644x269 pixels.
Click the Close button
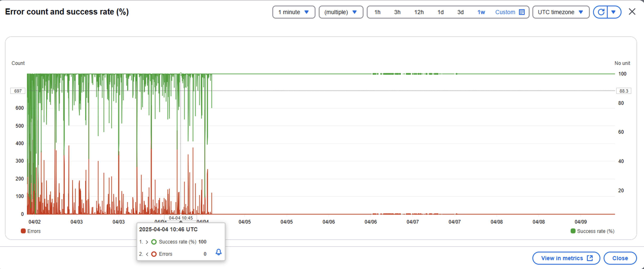pyautogui.click(x=620, y=258)
